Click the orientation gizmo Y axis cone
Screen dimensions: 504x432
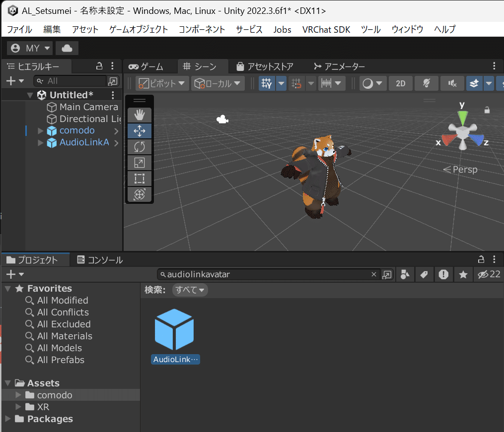click(x=462, y=117)
